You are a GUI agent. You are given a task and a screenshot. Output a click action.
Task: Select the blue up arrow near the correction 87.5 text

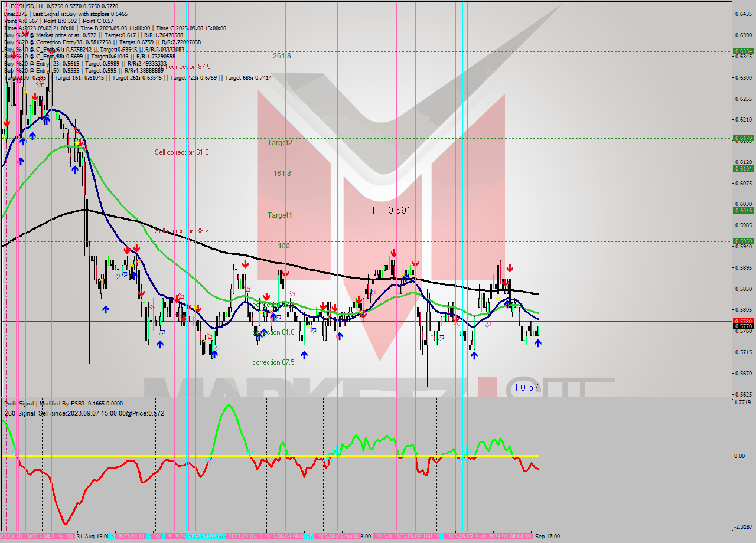click(304, 355)
